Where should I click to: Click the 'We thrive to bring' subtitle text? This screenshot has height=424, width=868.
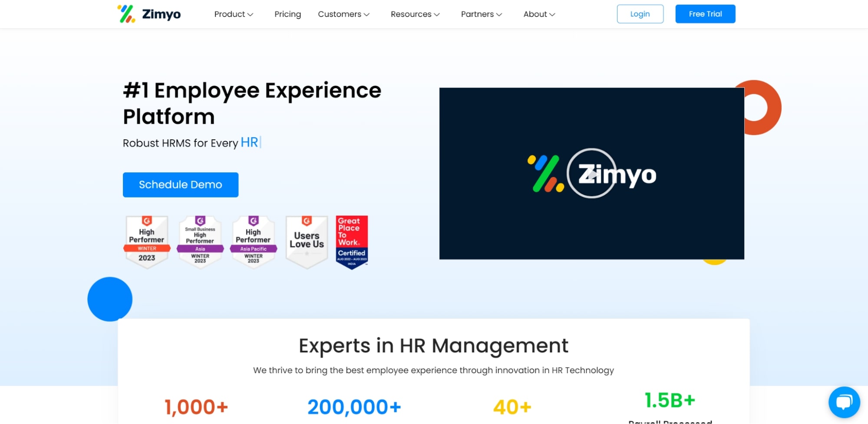tap(433, 370)
